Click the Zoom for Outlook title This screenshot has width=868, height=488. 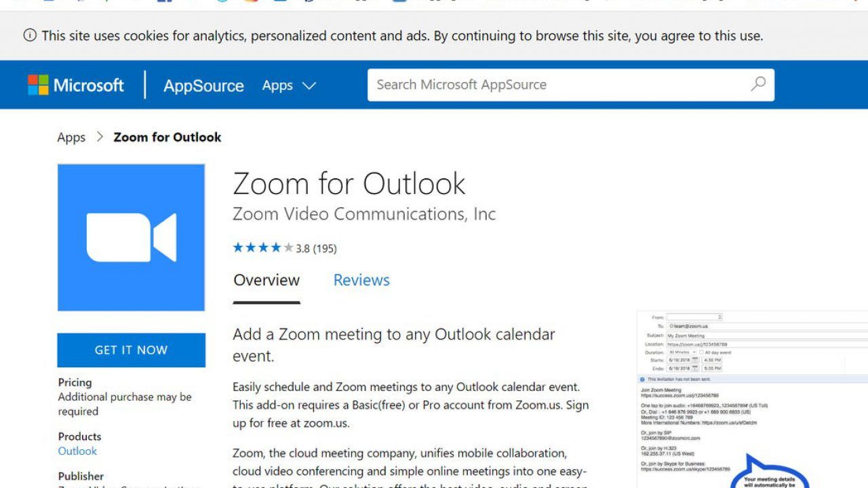pos(349,184)
